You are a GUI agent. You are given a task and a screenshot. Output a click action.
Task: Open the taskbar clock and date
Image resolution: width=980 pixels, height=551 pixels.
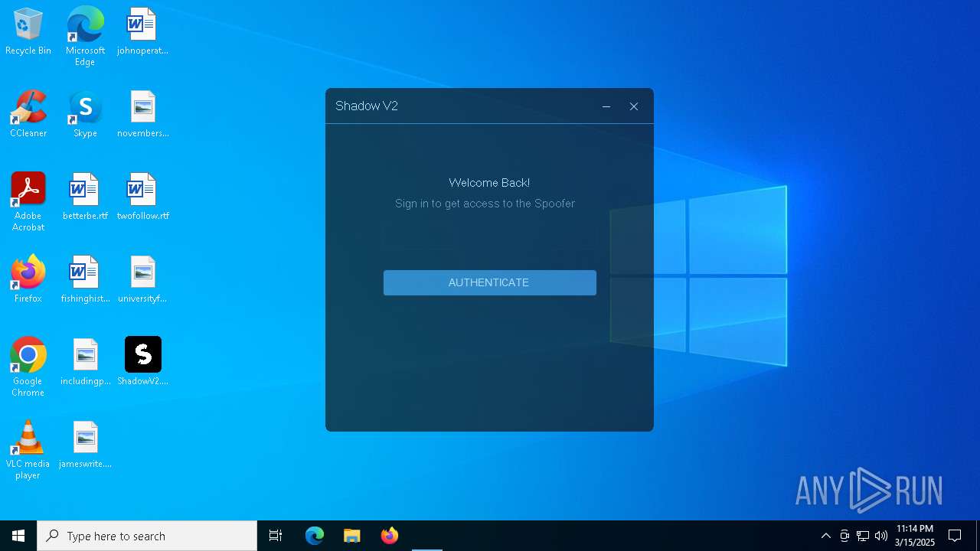(915, 536)
